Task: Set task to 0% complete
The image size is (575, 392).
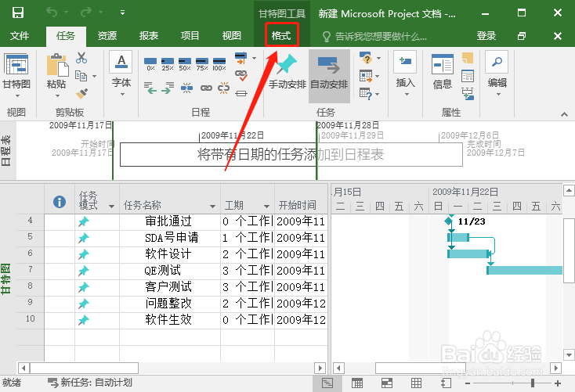Action: [150, 64]
